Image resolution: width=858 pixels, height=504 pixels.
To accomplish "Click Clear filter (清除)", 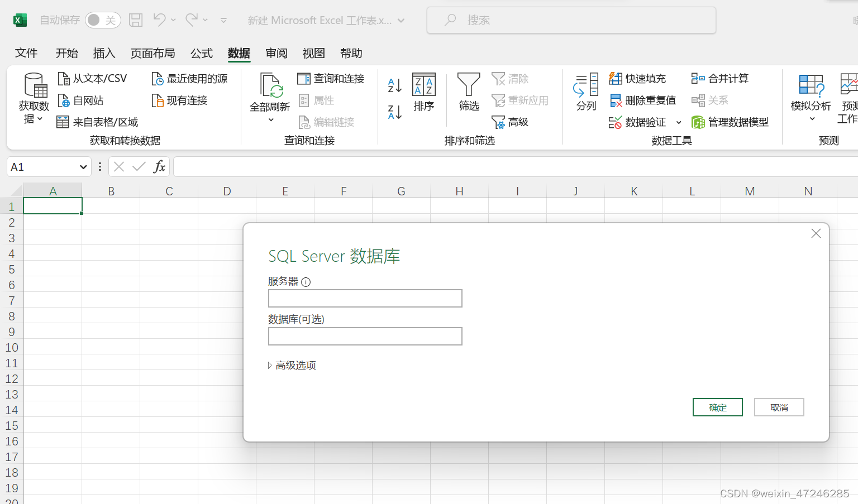I will [510, 79].
